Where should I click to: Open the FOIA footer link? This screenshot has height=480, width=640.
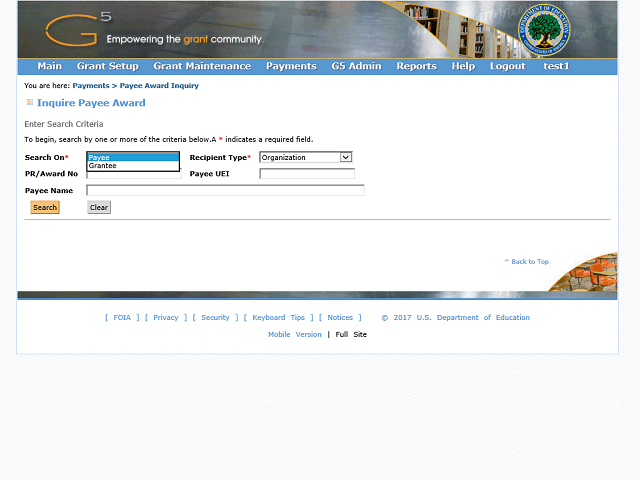pos(122,318)
